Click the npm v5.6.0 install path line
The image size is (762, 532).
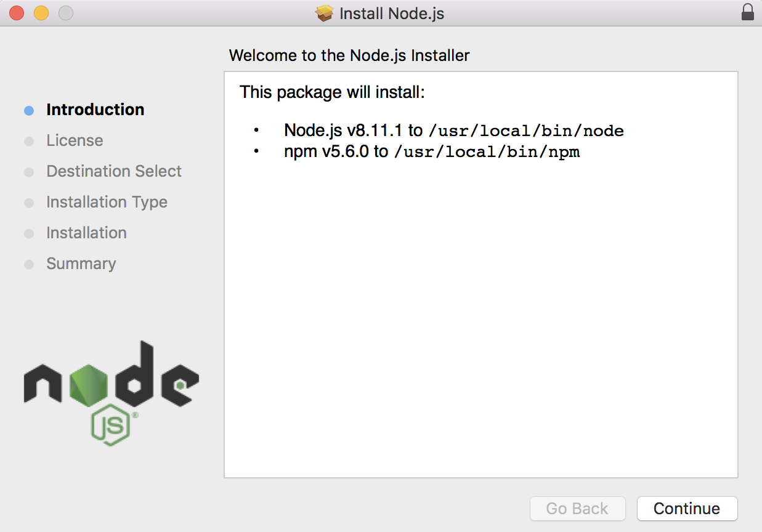[432, 151]
